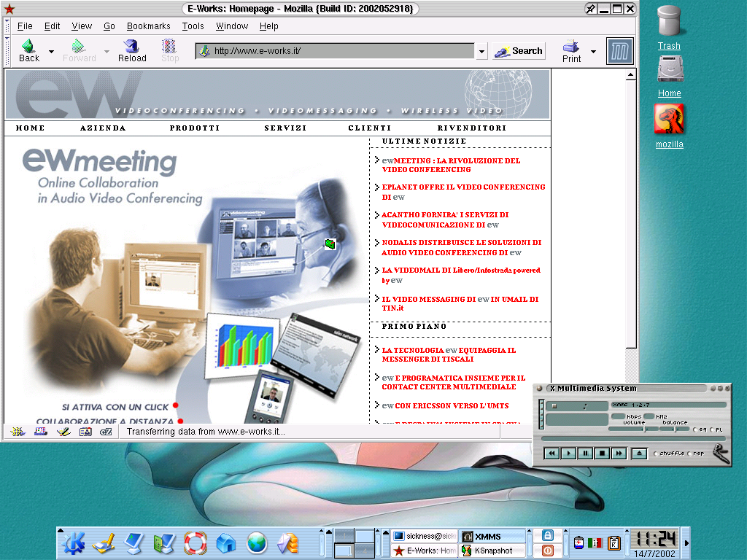Open the crystal mail client panel icon
This screenshot has height=560, width=747.
(287, 542)
